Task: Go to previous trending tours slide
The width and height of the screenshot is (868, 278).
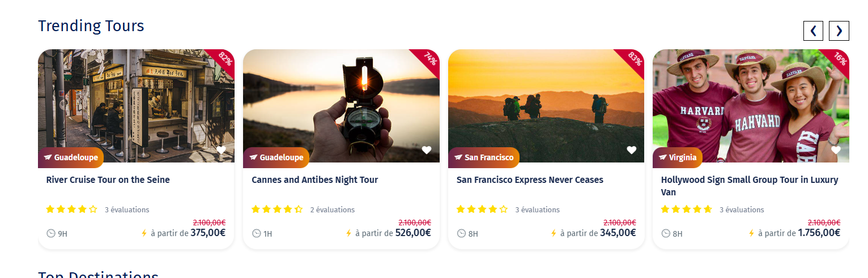Action: pos(813,31)
